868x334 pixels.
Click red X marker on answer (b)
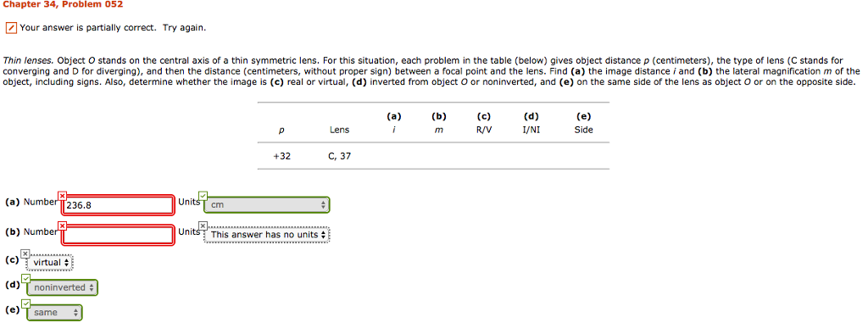coord(62,226)
